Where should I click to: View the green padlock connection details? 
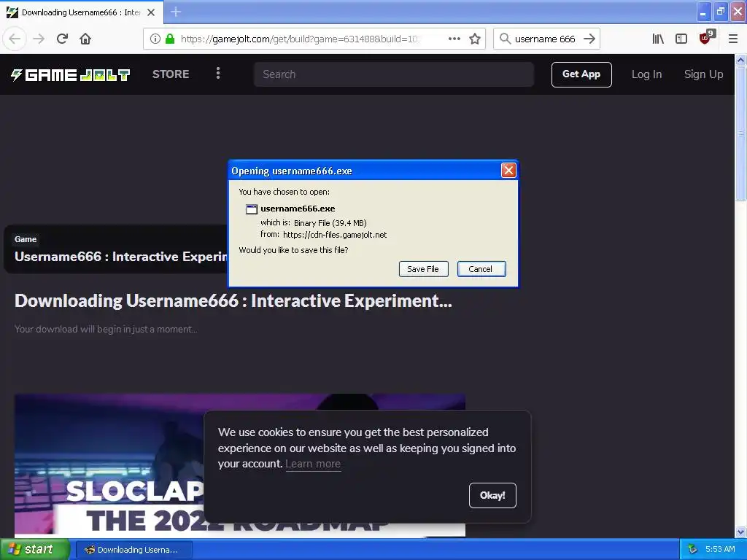pos(169,39)
